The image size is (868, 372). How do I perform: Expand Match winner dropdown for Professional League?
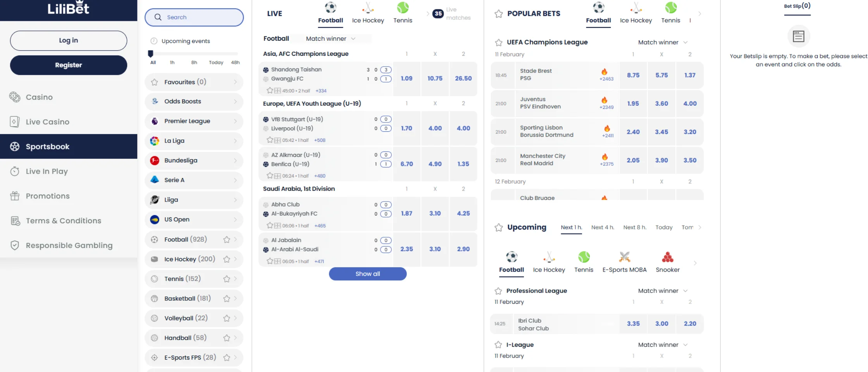(663, 291)
